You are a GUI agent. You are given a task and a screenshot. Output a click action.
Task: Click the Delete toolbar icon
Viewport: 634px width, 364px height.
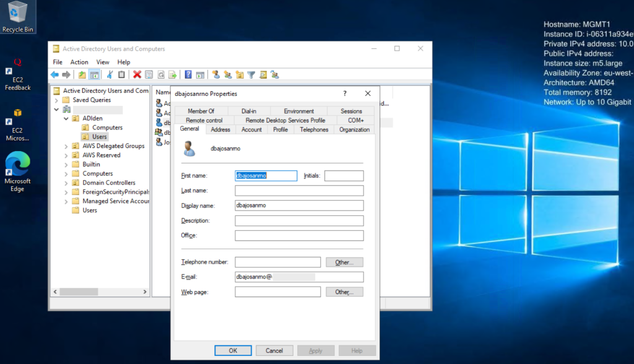(x=137, y=74)
